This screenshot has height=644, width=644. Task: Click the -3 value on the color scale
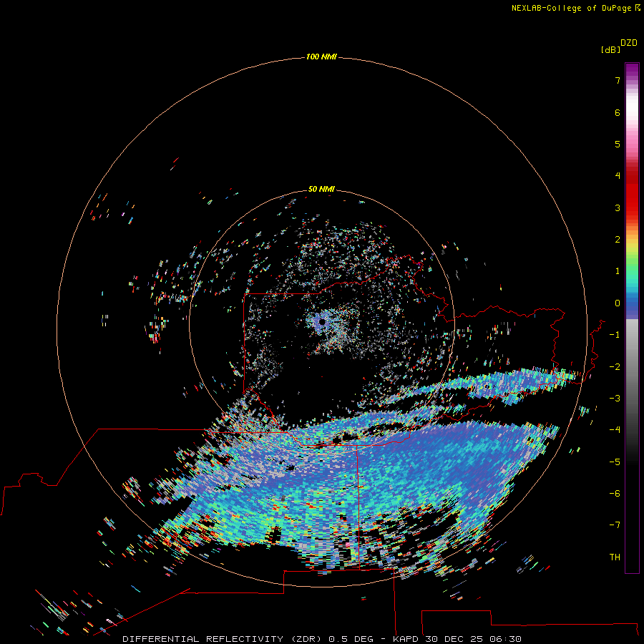[615, 399]
